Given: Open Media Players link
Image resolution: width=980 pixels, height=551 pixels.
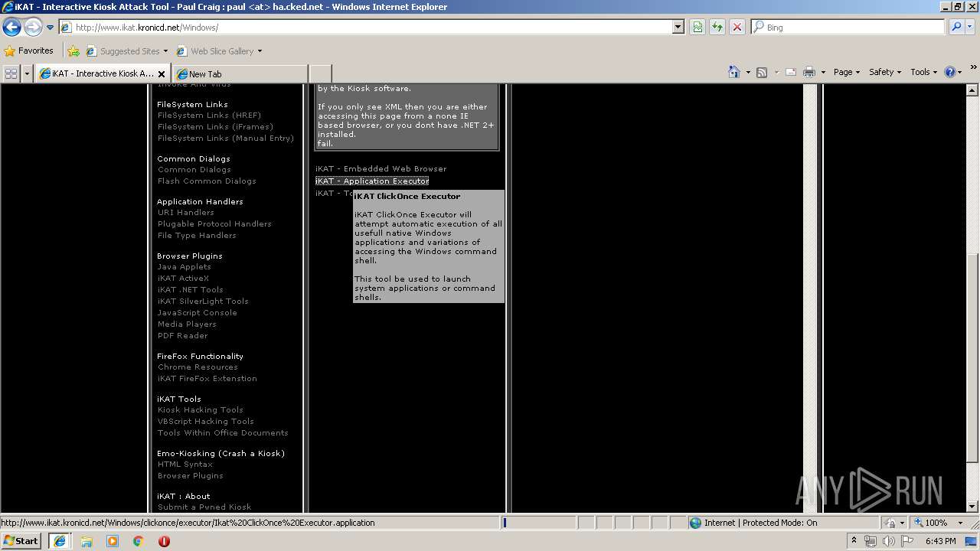Looking at the screenshot, I should tap(187, 324).
